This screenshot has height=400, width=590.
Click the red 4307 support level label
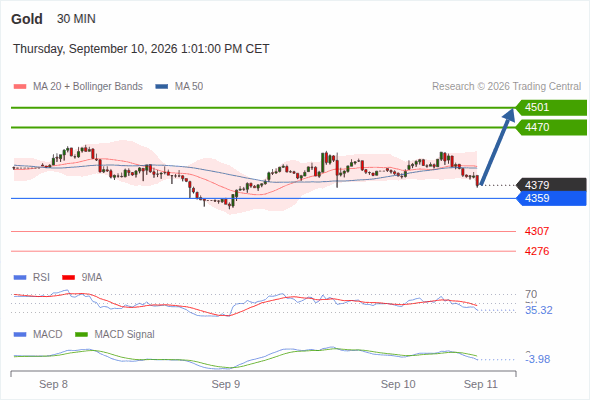[x=537, y=231]
